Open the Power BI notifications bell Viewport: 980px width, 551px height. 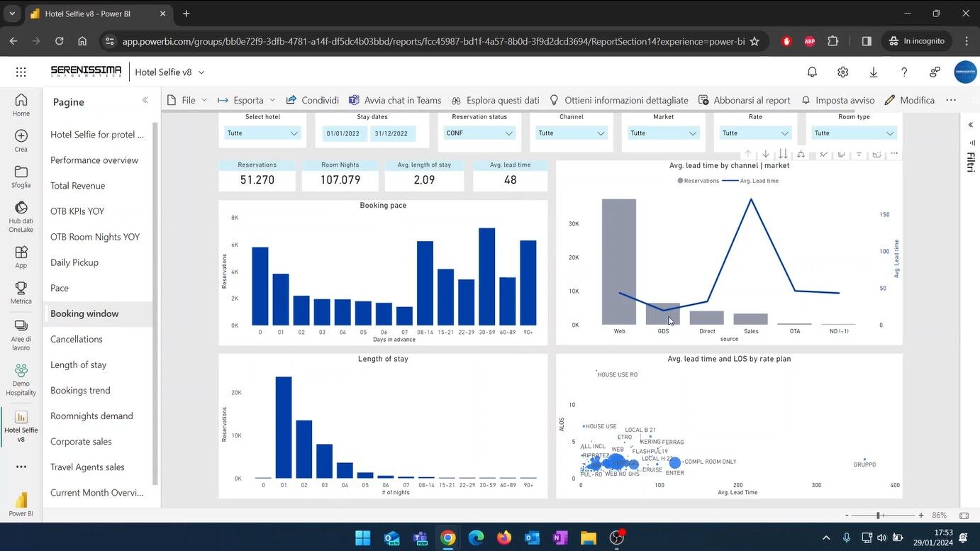pos(812,72)
